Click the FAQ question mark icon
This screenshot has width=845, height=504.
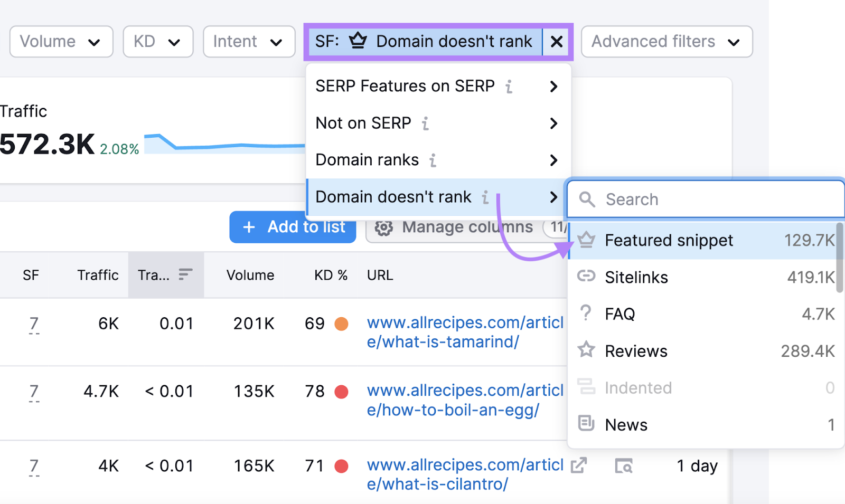point(586,313)
